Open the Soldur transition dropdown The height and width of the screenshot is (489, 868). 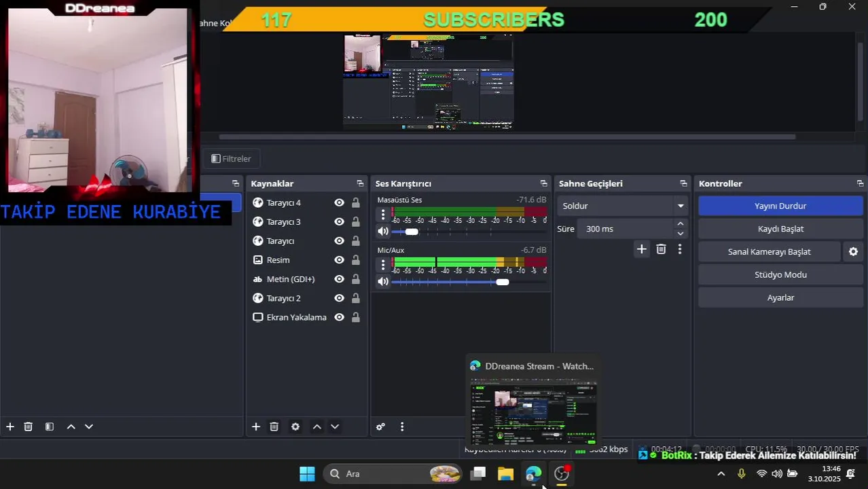(x=623, y=206)
